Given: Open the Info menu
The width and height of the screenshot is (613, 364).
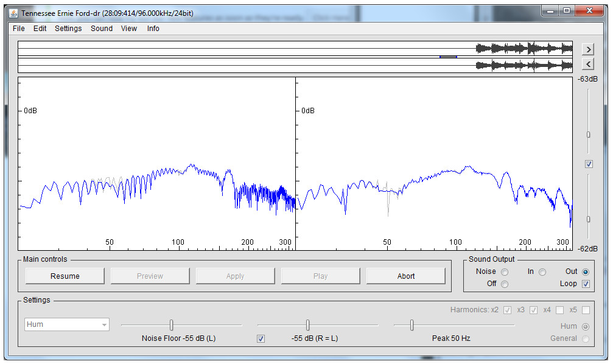Looking at the screenshot, I should coord(153,29).
